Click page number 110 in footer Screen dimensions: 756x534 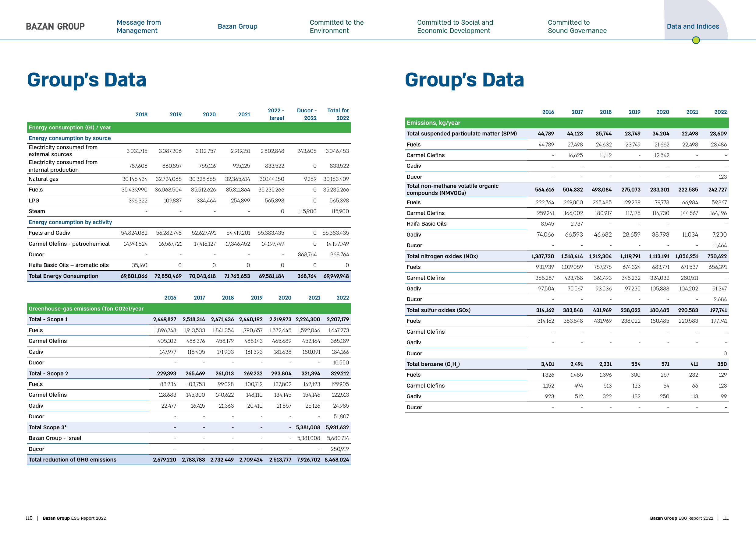[29, 518]
